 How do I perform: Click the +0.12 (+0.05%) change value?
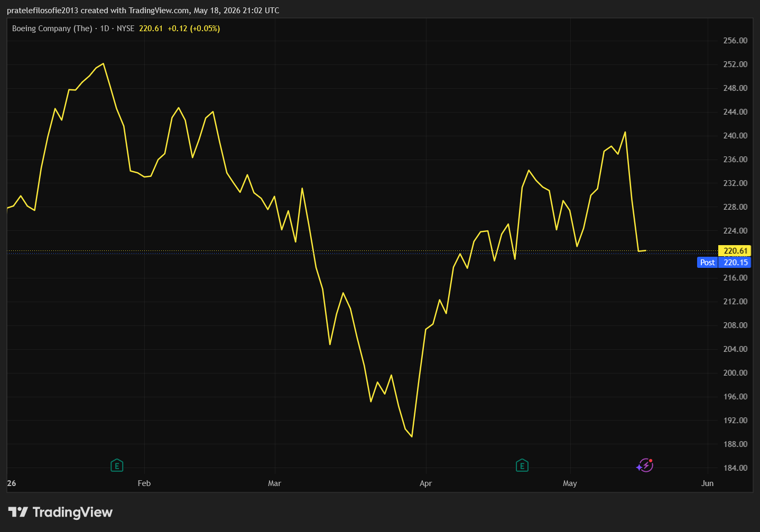194,29
